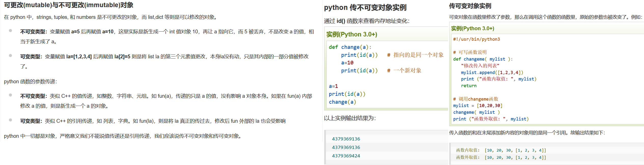Click the bullet before 不可变类型 类似 C++ 的值传递
Screen dimensions: 644x165
[10, 95]
